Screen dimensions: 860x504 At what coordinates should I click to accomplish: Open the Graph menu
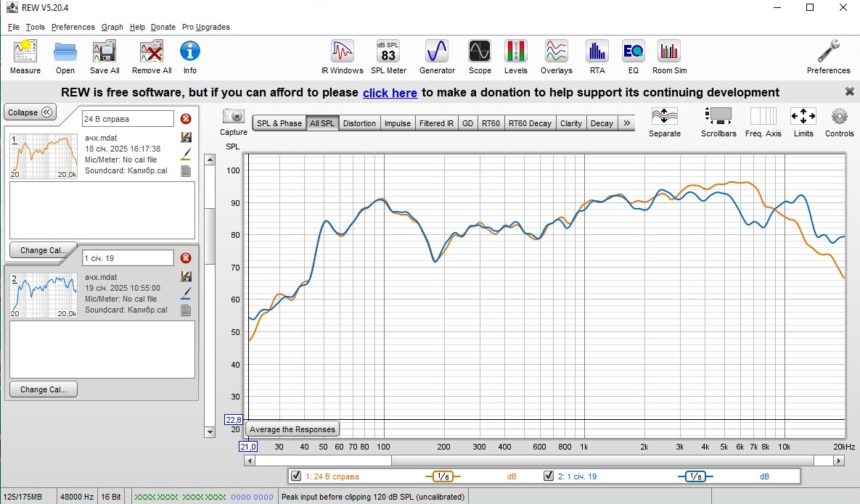point(112,27)
